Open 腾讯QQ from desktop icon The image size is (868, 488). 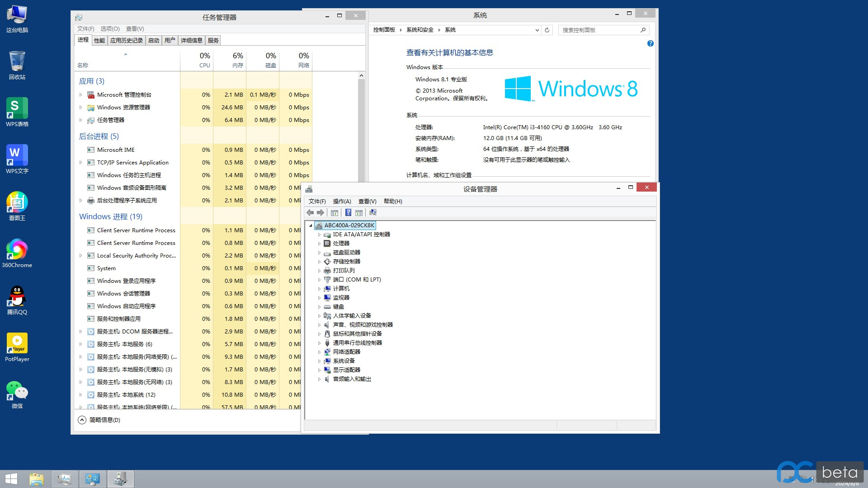point(17,297)
